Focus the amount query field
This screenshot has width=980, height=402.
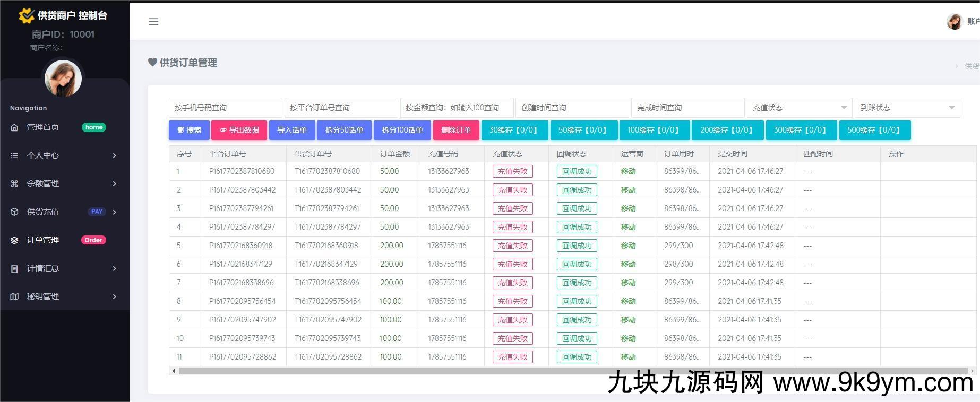(457, 108)
